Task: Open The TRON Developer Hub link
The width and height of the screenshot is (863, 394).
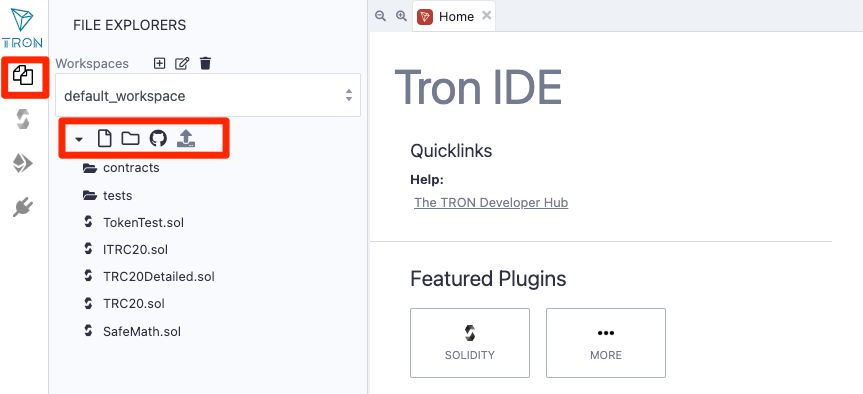Action: coord(491,203)
